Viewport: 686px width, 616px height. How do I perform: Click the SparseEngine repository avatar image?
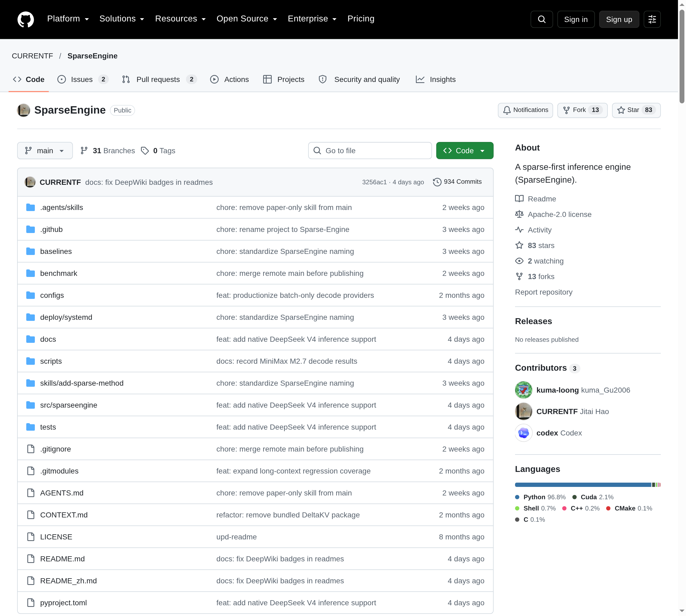pos(24,110)
